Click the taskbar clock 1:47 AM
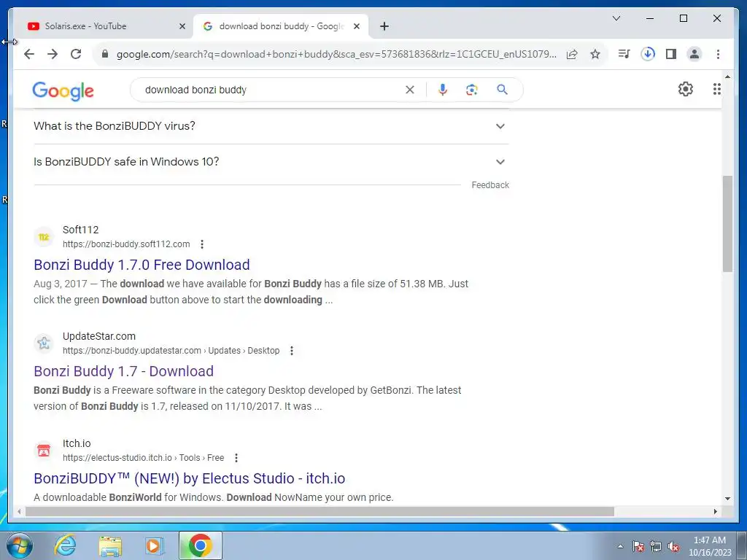 pos(710,540)
